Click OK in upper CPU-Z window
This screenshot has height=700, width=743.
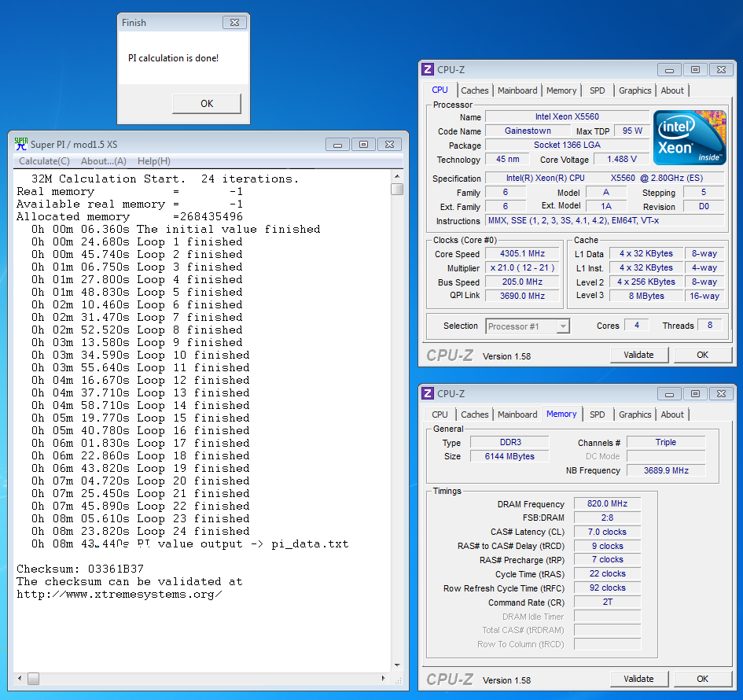[702, 355]
